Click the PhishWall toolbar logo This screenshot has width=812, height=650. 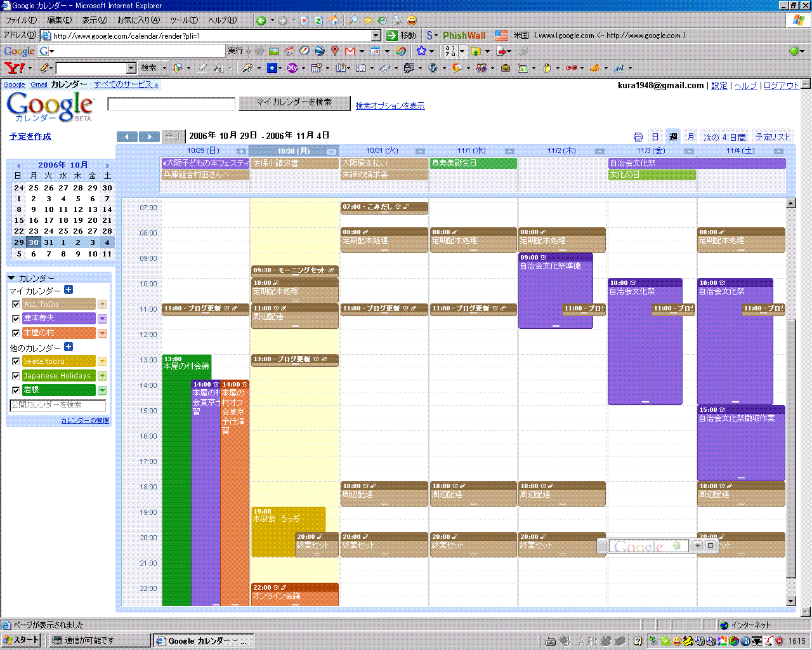click(x=464, y=36)
